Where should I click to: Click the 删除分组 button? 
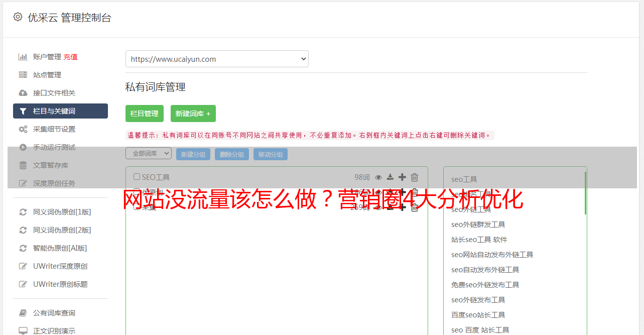pyautogui.click(x=232, y=154)
